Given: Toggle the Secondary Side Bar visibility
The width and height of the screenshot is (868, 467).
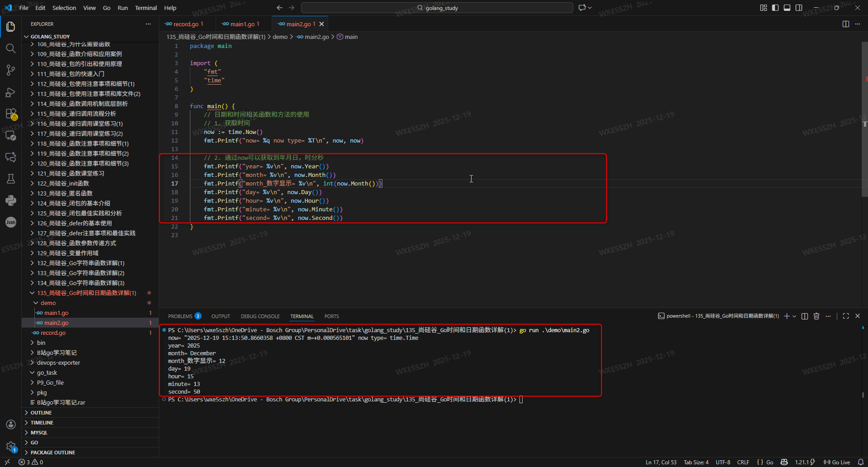Looking at the screenshot, I should coord(799,8).
